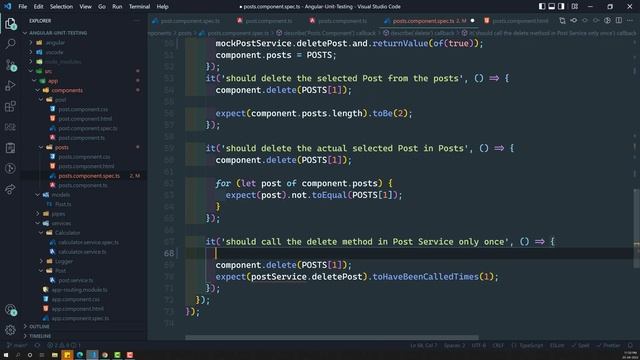Image resolution: width=640 pixels, height=360 pixels.
Task: Open the Go menu
Action: point(102,7)
